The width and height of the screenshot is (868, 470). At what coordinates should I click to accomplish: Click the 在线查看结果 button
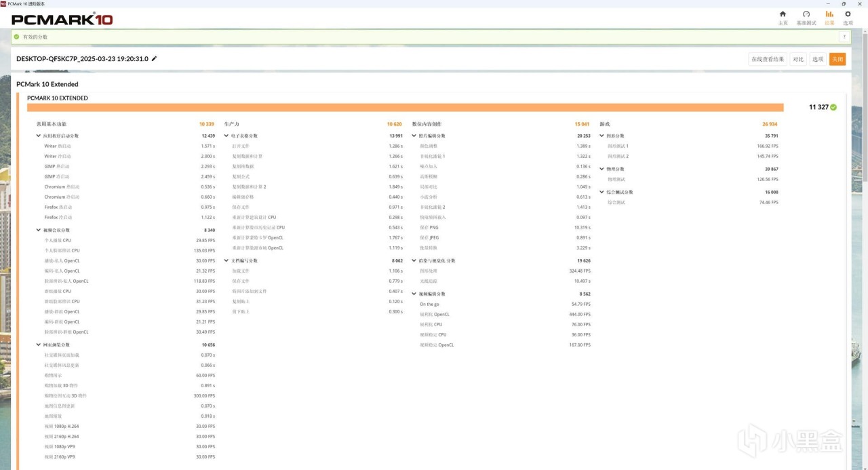coord(768,59)
